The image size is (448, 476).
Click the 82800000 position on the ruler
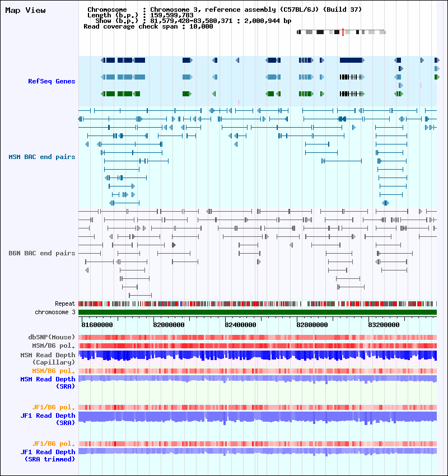[312, 325]
